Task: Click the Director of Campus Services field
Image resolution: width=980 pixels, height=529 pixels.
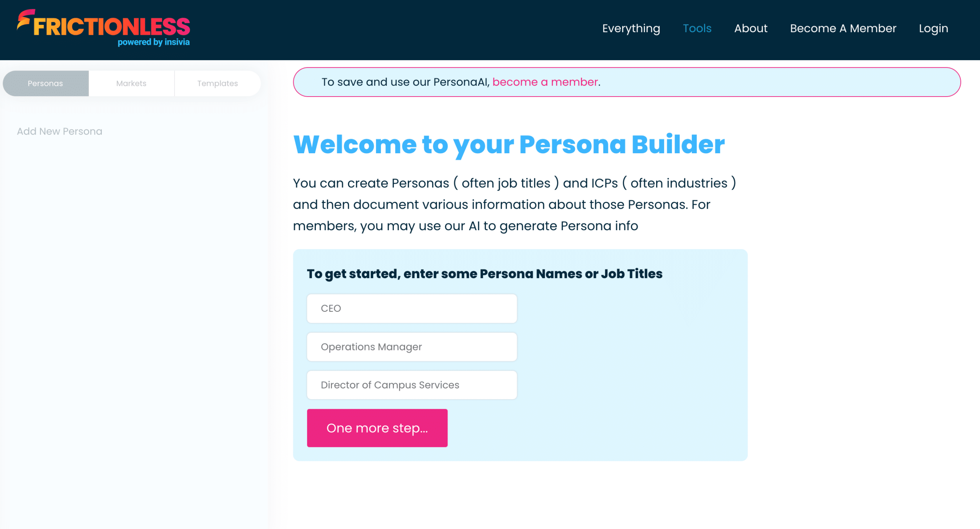Action: point(412,385)
